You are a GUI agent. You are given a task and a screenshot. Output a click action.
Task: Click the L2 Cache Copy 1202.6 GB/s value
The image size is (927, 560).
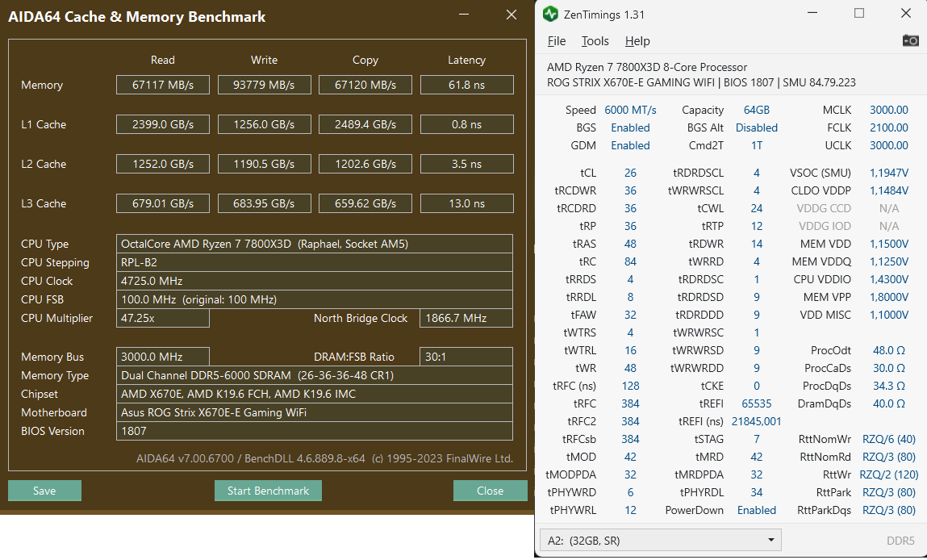(x=365, y=164)
